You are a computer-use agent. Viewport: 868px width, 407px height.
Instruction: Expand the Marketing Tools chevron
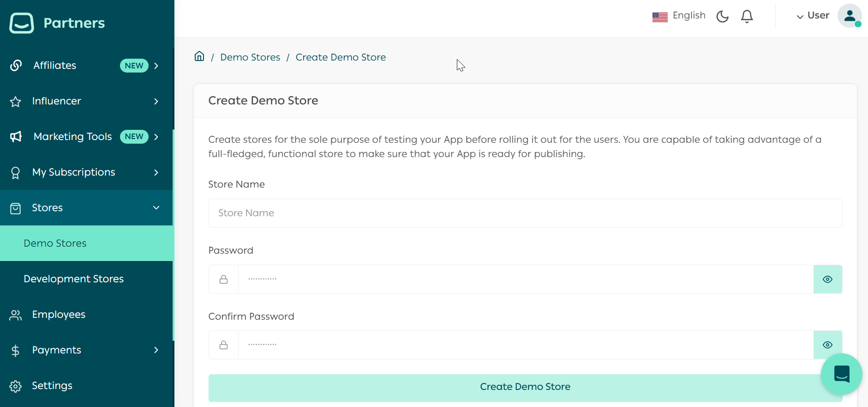156,137
